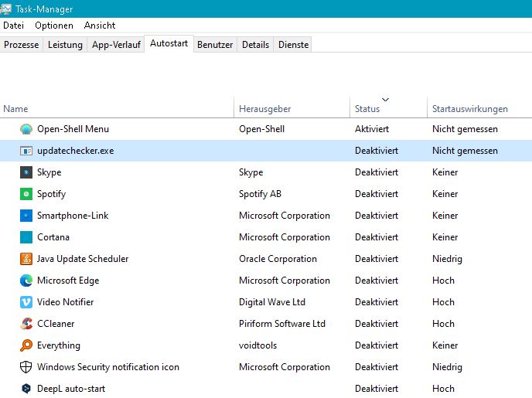Open the Optionen menu
532x398 pixels.
click(x=54, y=26)
